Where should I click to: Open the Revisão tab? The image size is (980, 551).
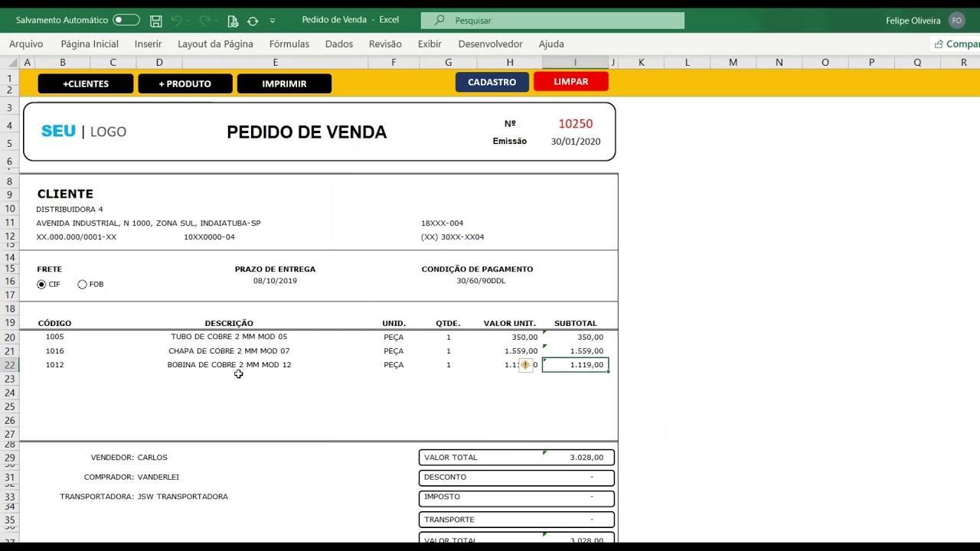point(385,44)
